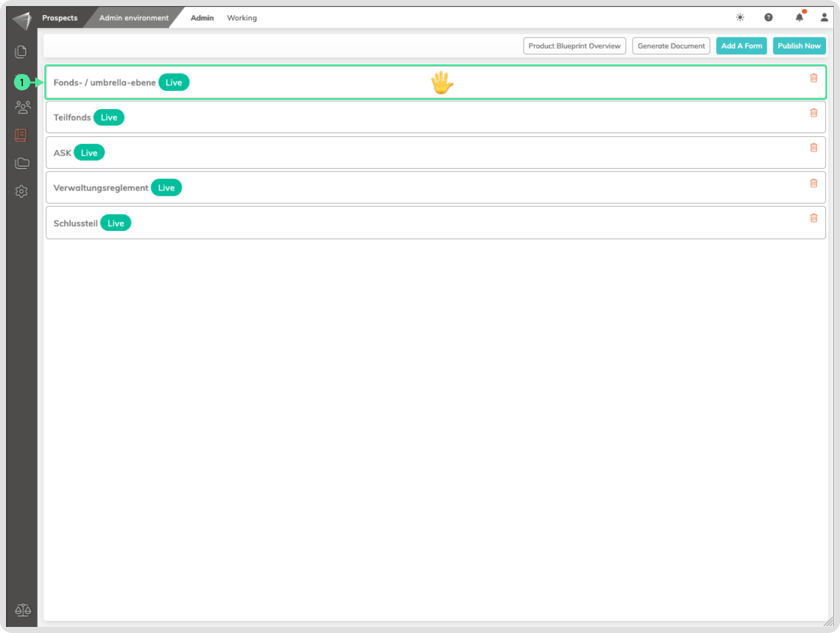The height and width of the screenshot is (633, 840).
Task: Expand the Verwaltungsreglement form row
Action: (424, 188)
